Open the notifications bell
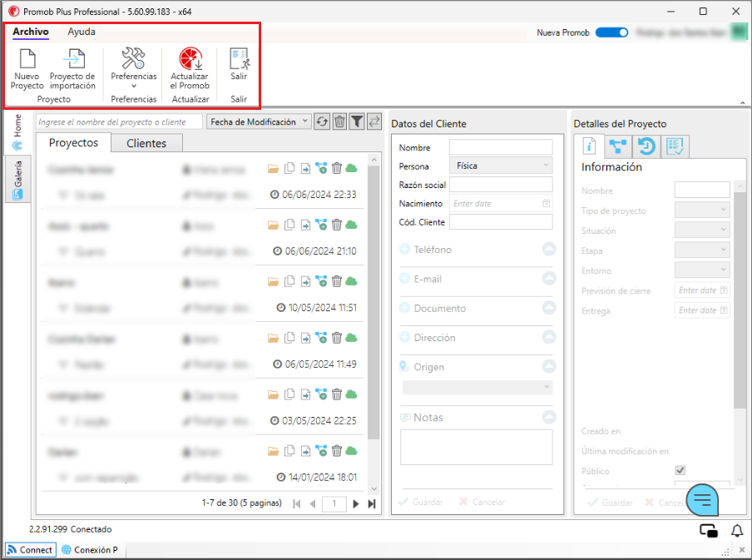 tap(737, 531)
